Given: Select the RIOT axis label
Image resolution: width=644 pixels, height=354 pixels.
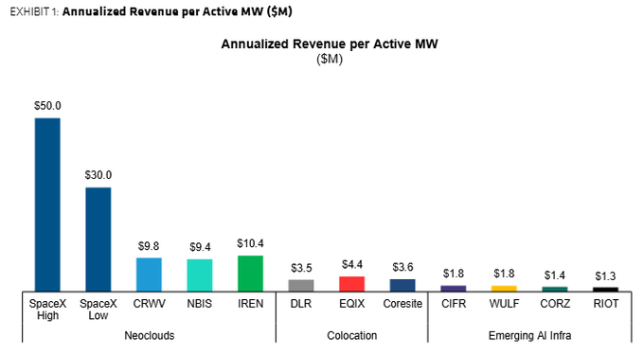Looking at the screenshot, I should point(606,304).
